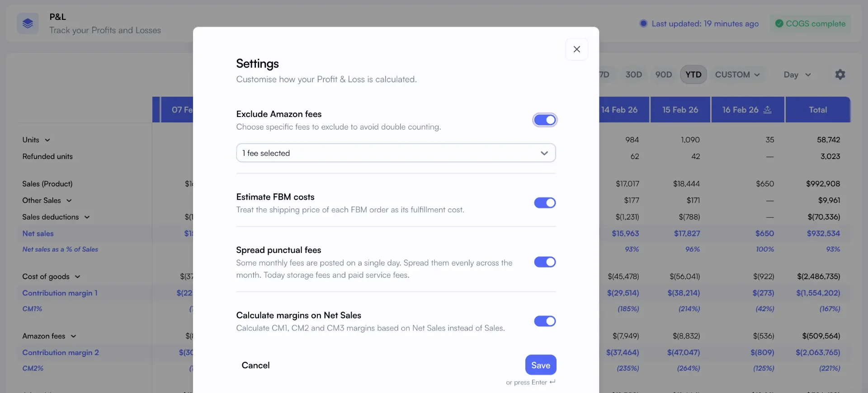The height and width of the screenshot is (393, 868).
Task: Select the YTD range tab
Action: [693, 75]
